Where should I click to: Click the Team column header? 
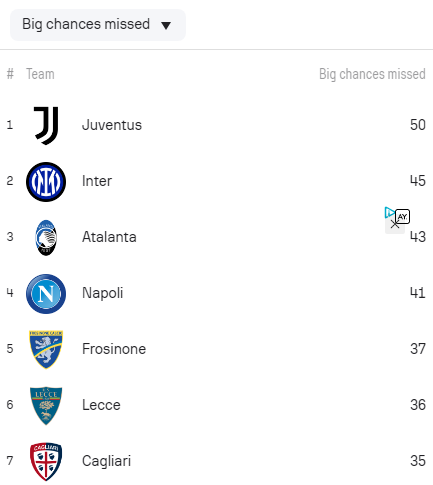click(x=40, y=74)
